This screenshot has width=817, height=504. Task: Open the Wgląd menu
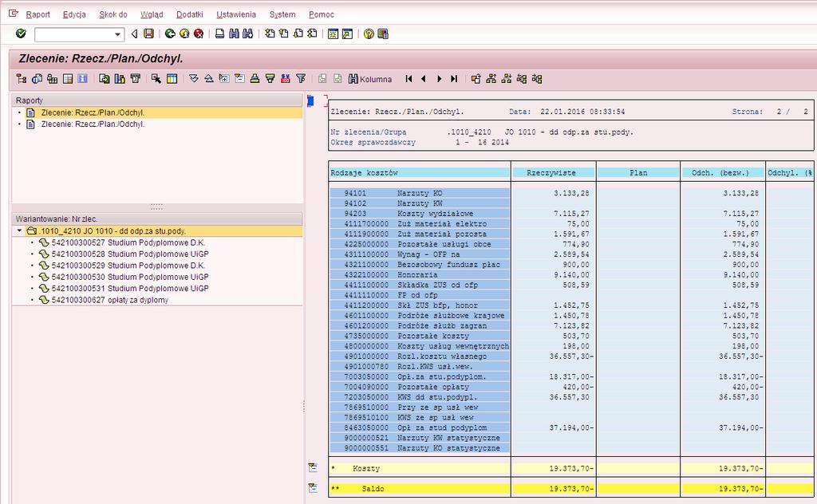152,14
